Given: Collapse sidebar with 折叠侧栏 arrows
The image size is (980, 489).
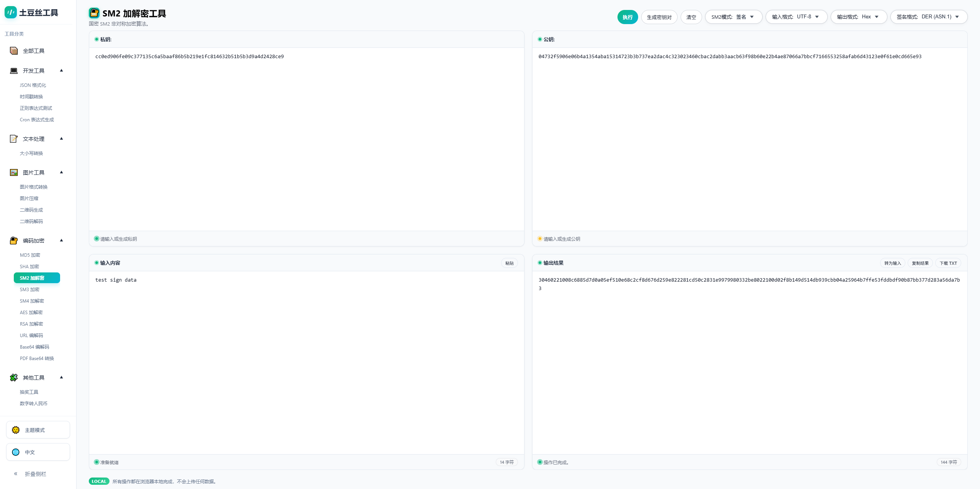Looking at the screenshot, I should 16,474.
